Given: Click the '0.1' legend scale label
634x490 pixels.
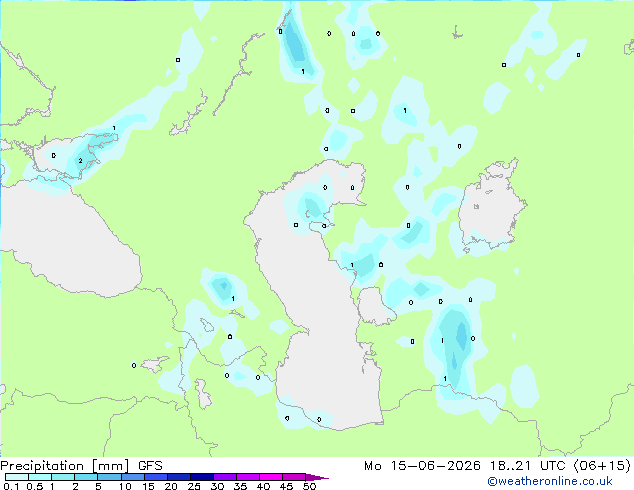Looking at the screenshot, I should [11, 486].
